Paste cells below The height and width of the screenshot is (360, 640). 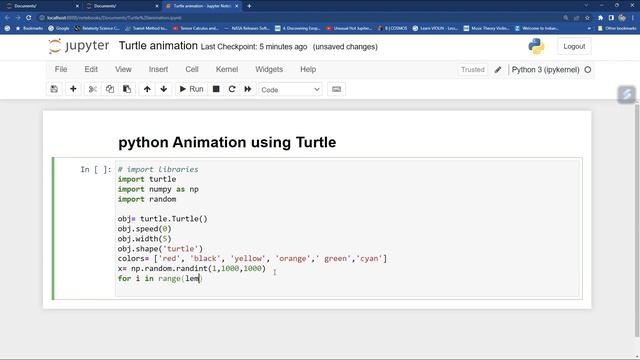pyautogui.click(x=127, y=89)
